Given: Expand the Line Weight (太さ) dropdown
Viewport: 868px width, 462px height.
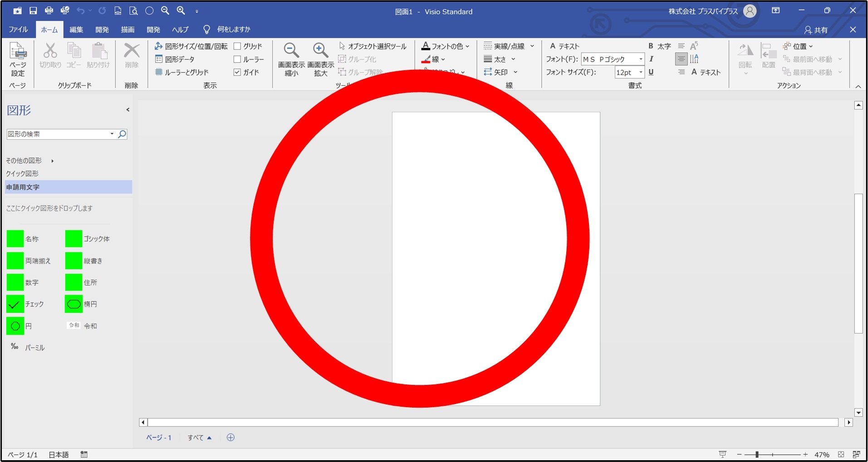Looking at the screenshot, I should 513,59.
